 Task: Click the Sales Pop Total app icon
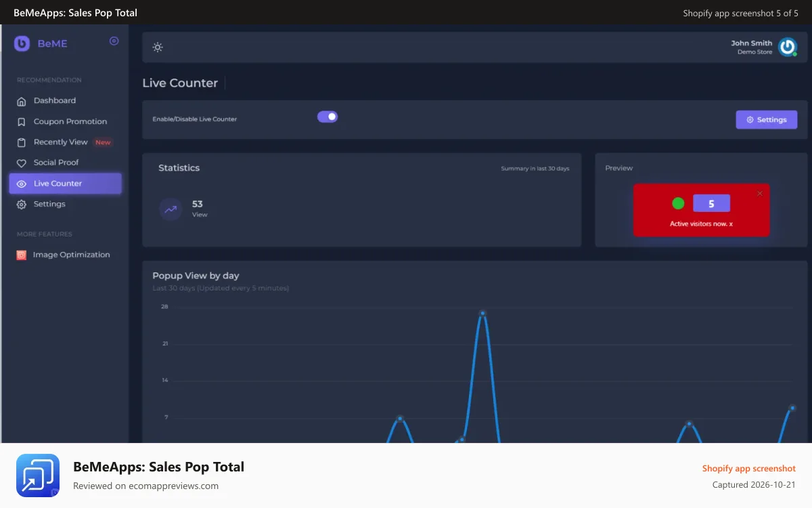[38, 475]
